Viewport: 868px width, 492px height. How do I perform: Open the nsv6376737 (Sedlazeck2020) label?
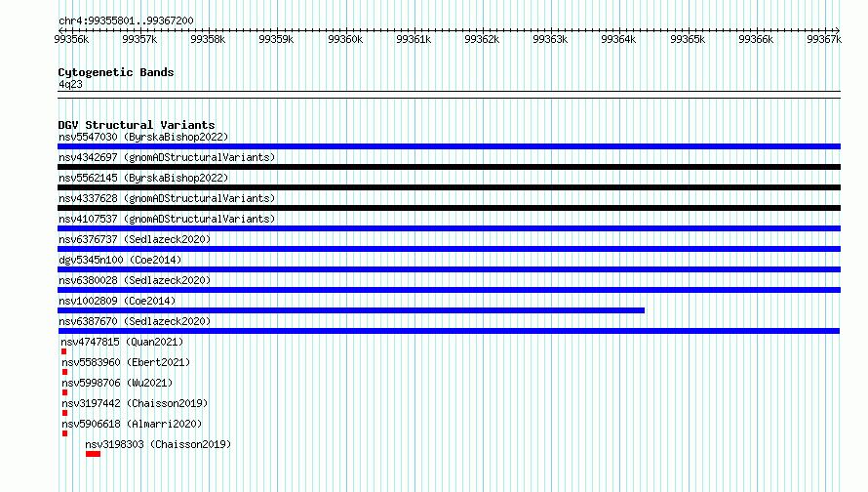[135, 239]
